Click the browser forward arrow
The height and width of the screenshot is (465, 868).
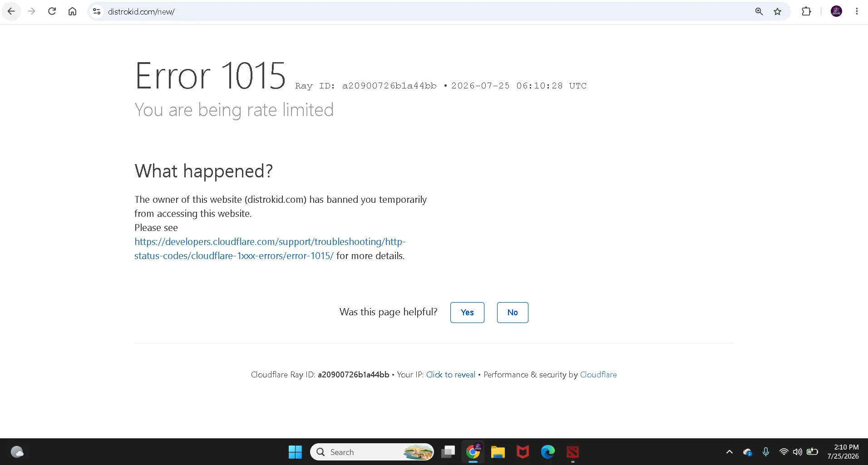tap(31, 11)
